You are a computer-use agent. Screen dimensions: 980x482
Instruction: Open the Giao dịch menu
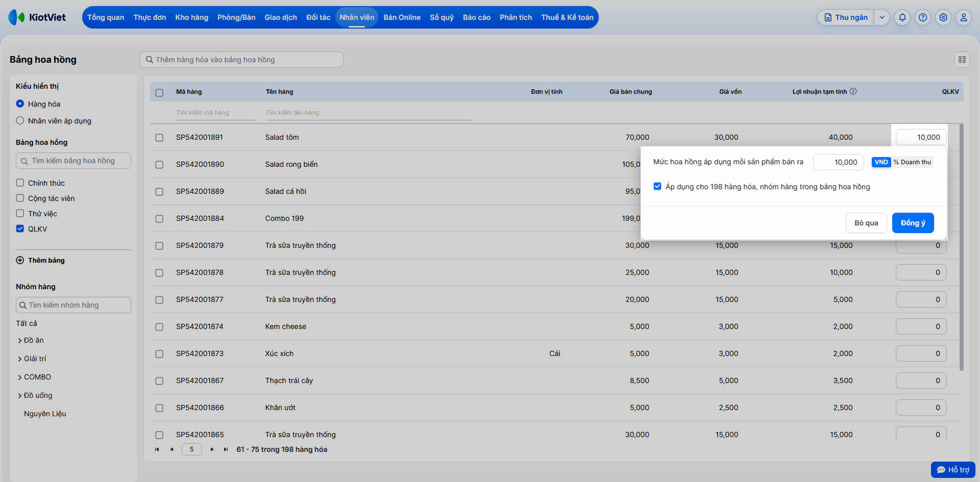click(281, 17)
